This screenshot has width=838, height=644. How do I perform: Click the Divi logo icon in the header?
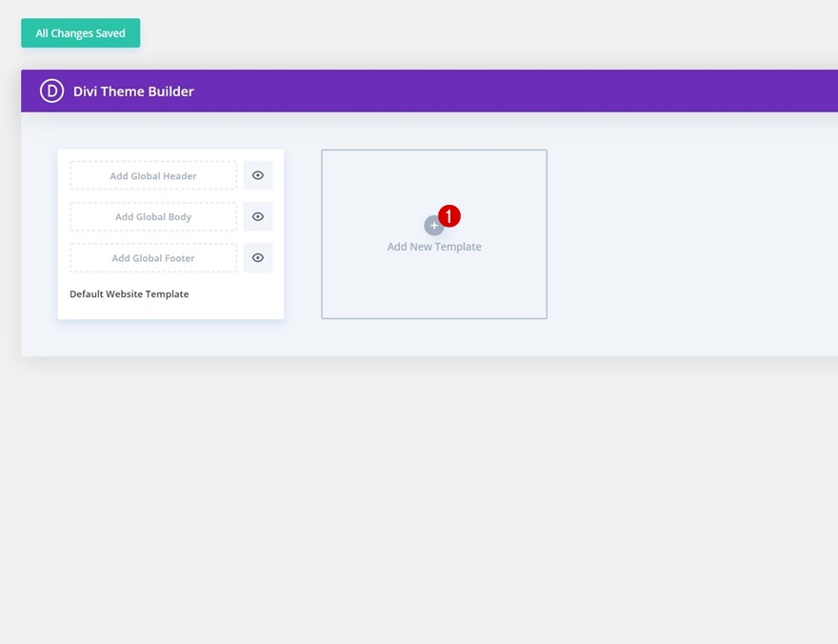(51, 91)
